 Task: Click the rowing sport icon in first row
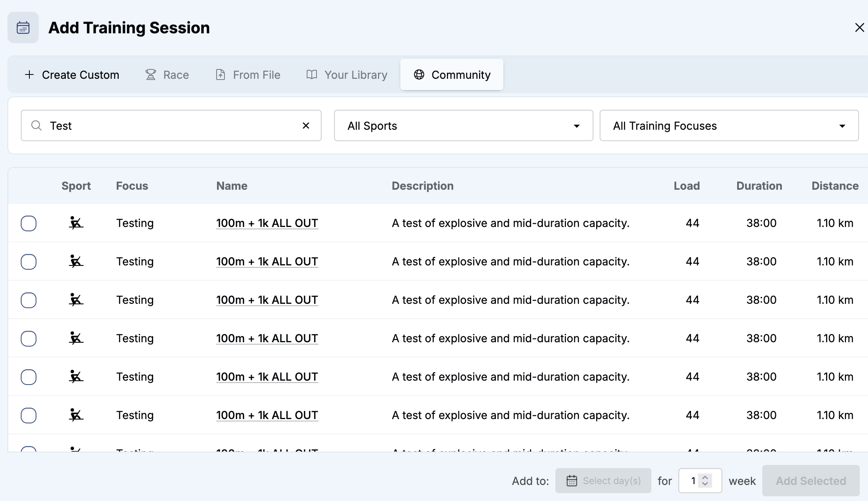(x=76, y=223)
